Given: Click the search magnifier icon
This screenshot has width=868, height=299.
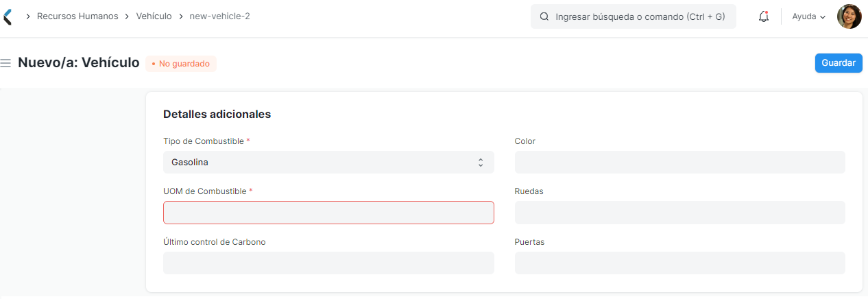Looking at the screenshot, I should [544, 16].
